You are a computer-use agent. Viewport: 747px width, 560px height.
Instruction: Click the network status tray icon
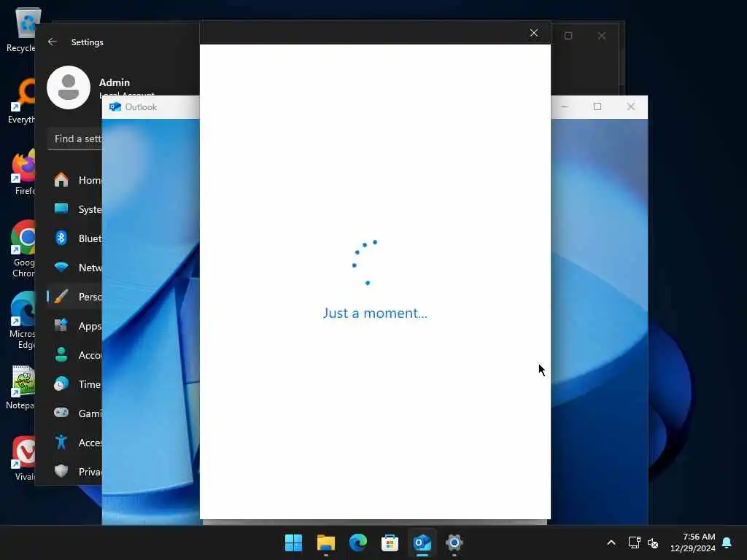pyautogui.click(x=634, y=542)
